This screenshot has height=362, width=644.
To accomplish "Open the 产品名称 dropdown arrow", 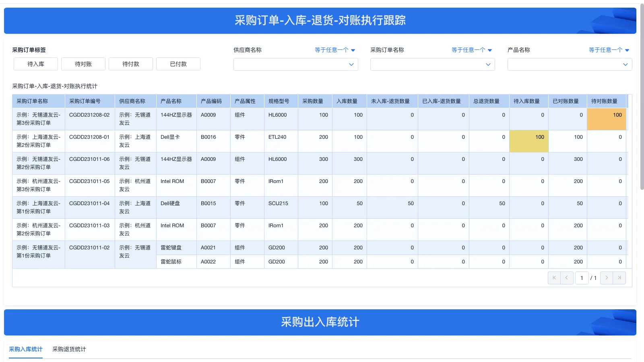I will point(625,64).
